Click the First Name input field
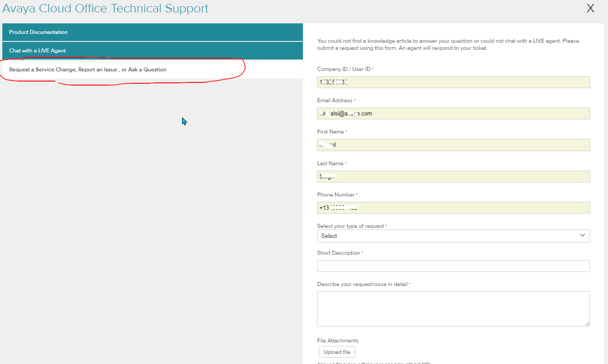The height and width of the screenshot is (364, 608). (x=453, y=145)
